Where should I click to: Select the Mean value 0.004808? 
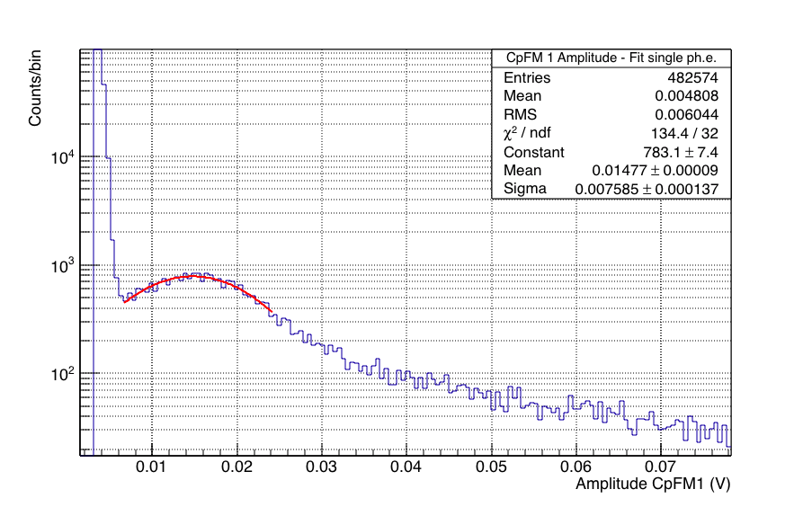pyautogui.click(x=687, y=96)
